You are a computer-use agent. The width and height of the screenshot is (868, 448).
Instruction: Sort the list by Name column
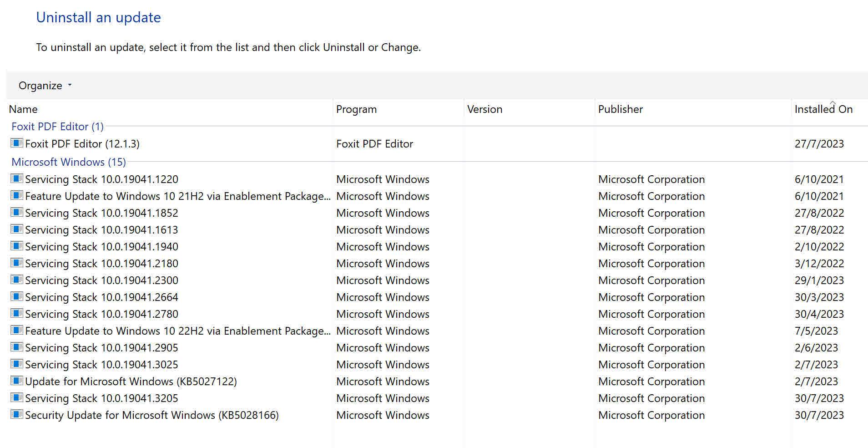coord(23,109)
